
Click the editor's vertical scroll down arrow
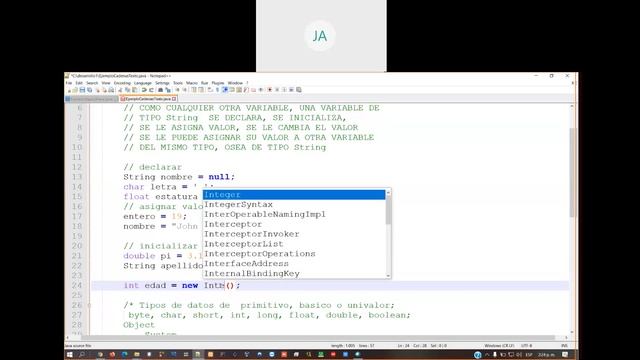click(572, 332)
